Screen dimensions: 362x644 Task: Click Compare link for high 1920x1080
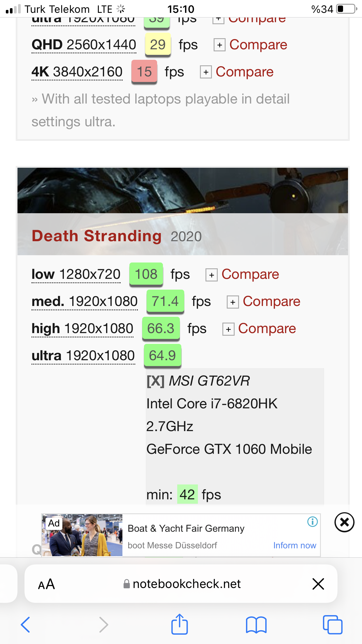pyautogui.click(x=267, y=328)
